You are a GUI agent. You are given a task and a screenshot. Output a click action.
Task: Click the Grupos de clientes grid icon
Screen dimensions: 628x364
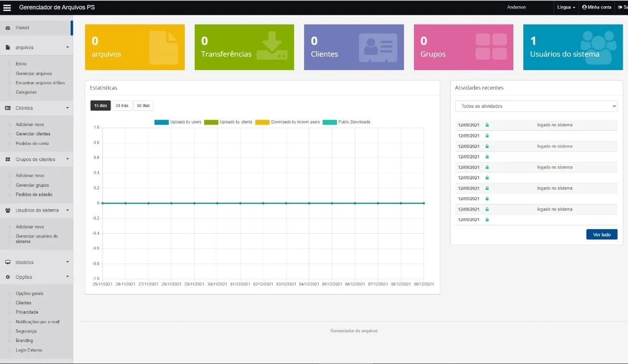coord(8,159)
